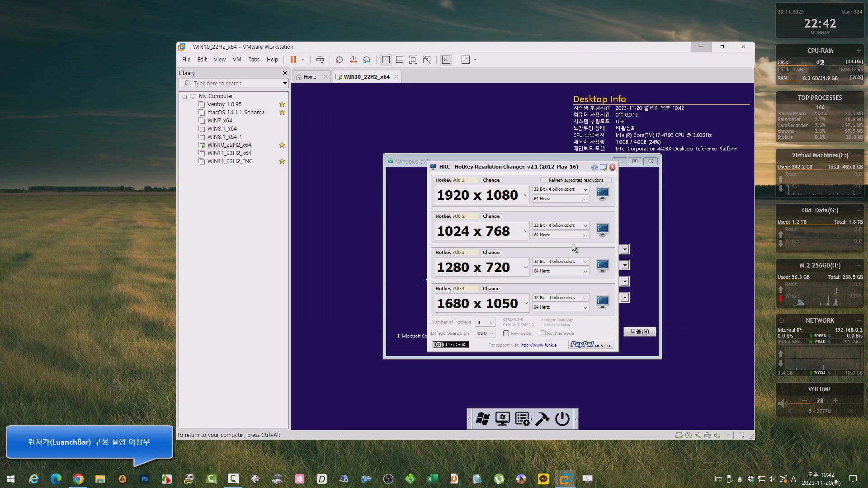Open the Edit menu
This screenshot has width=868, height=488.
(202, 60)
